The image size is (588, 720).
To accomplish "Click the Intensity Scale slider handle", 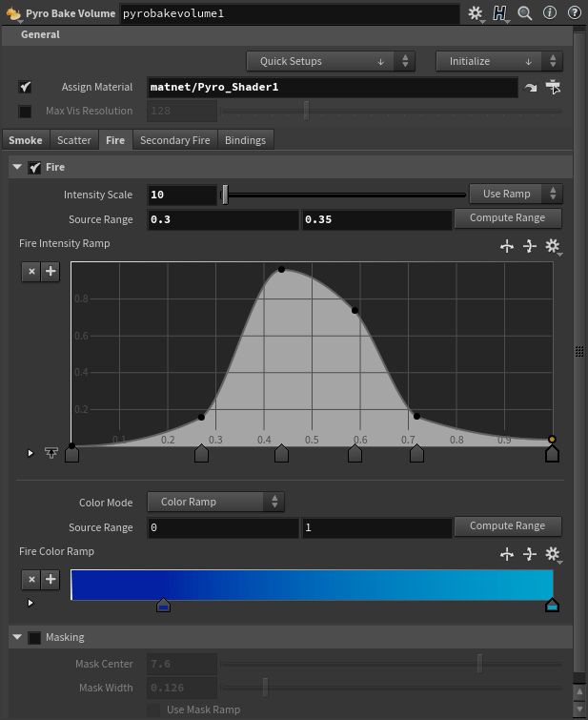I will click(225, 195).
